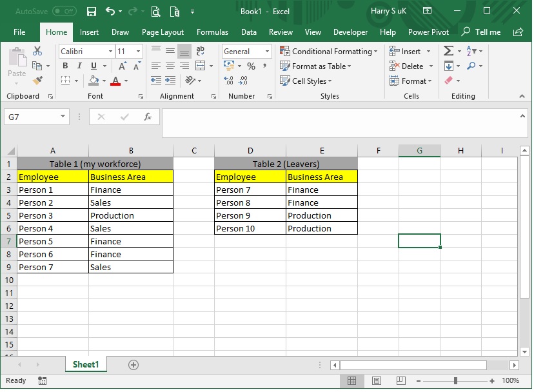Add a new sheet with plus button

133,365
